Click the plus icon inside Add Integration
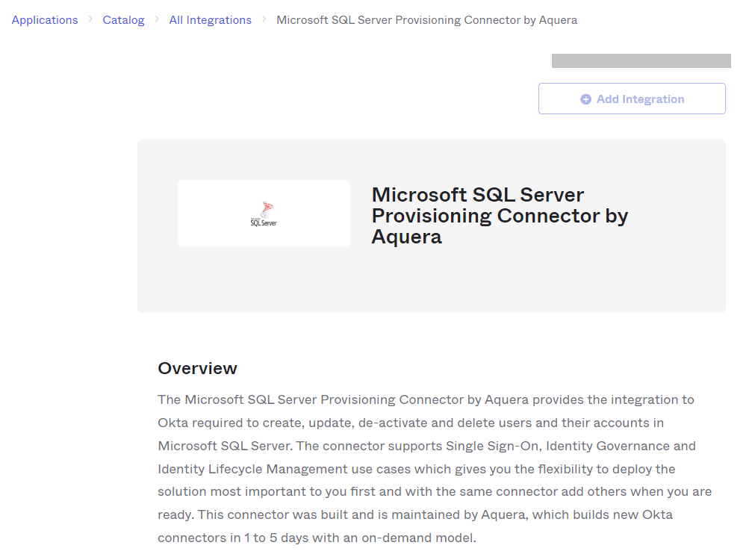 pyautogui.click(x=585, y=99)
